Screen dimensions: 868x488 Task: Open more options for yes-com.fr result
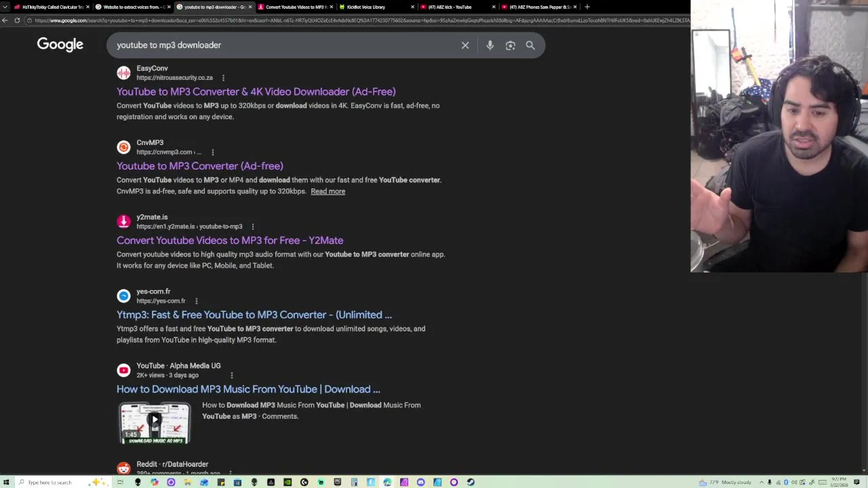[196, 302]
